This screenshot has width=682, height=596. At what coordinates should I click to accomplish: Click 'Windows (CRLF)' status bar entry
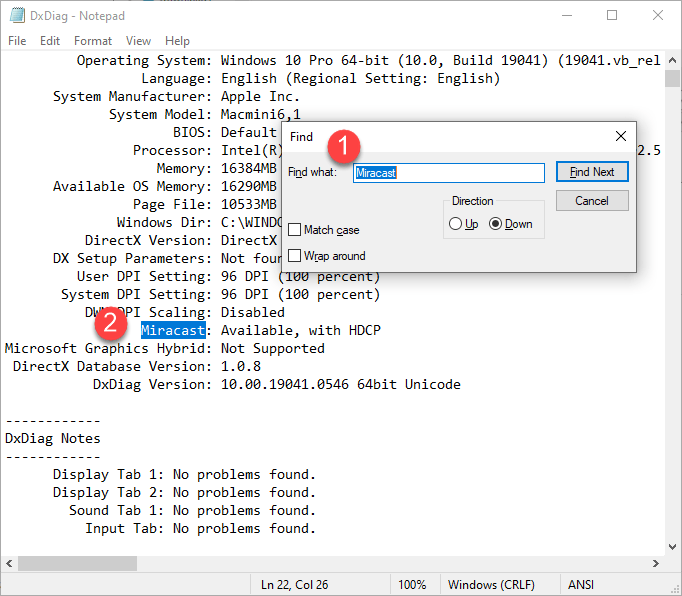click(491, 585)
